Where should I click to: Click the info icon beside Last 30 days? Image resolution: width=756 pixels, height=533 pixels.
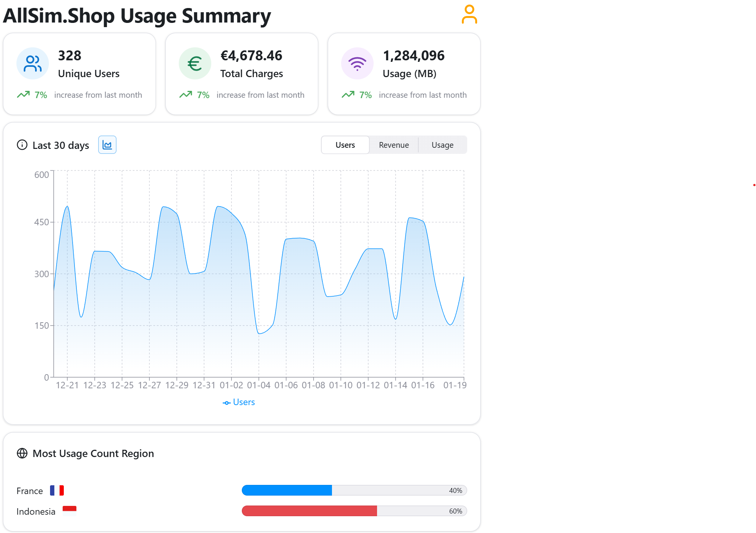pos(22,145)
